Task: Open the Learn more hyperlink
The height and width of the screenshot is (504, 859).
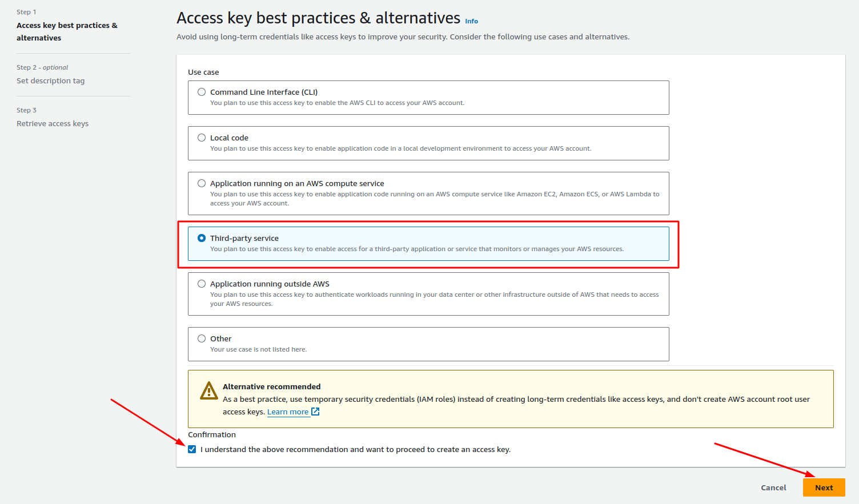Action: [x=287, y=412]
